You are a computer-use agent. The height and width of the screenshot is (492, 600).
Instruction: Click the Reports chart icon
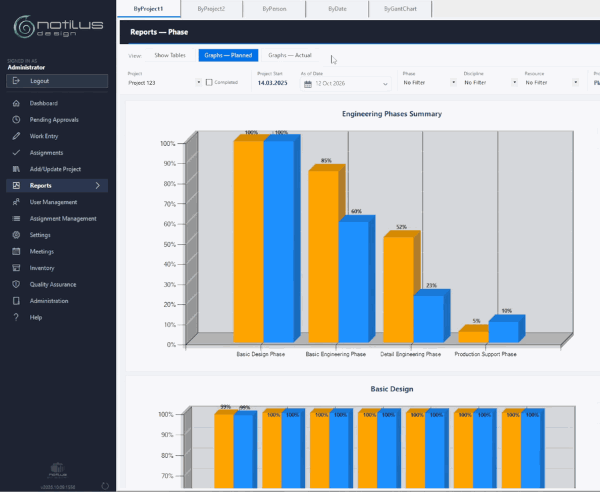point(16,186)
